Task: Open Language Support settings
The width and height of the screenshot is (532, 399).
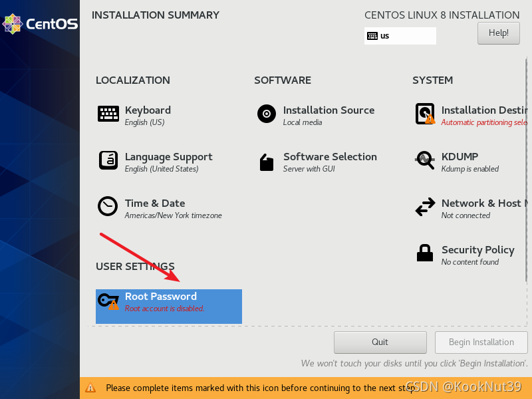Action: click(169, 157)
